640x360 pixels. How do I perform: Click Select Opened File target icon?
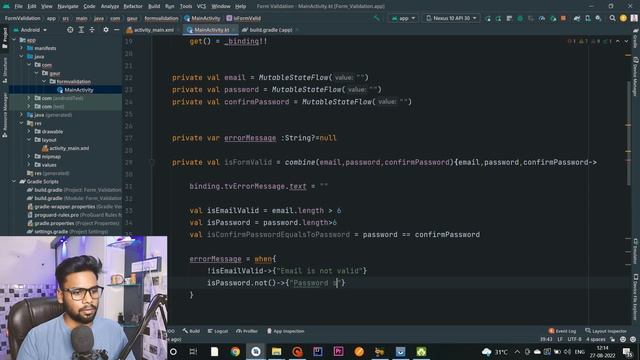70,30
